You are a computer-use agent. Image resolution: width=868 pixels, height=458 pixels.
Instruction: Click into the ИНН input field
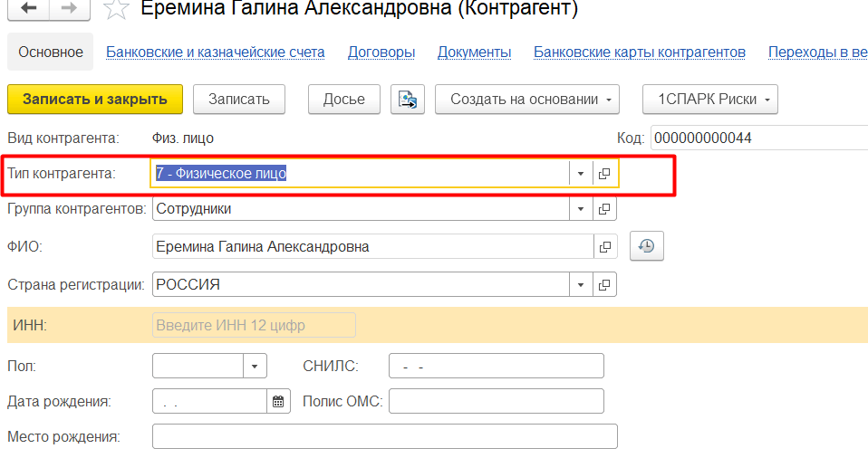tap(255, 325)
